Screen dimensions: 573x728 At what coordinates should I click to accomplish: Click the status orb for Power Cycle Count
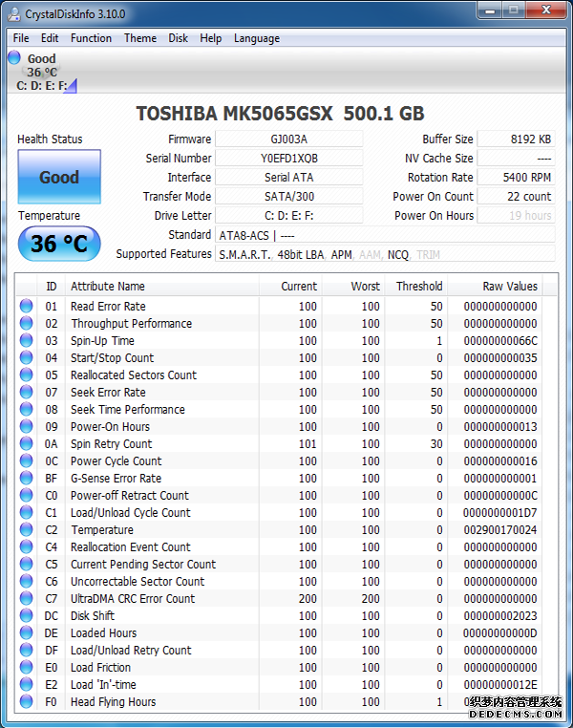pos(27,460)
